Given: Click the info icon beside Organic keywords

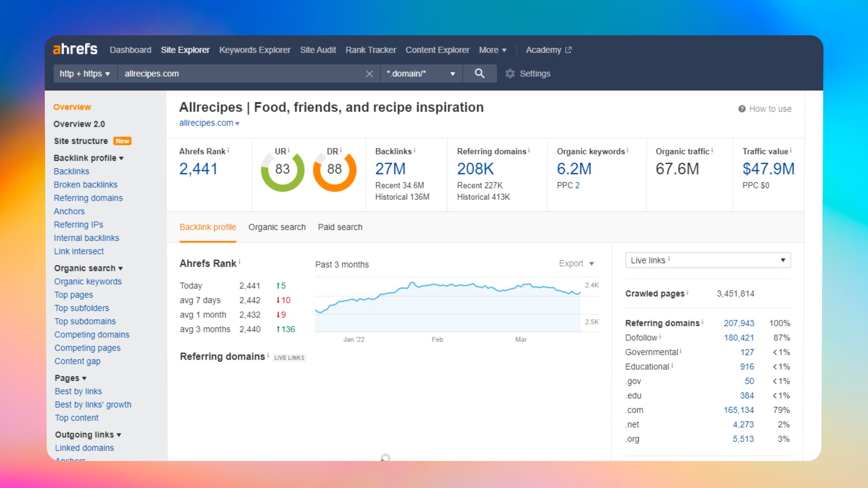Looking at the screenshot, I should (x=627, y=150).
